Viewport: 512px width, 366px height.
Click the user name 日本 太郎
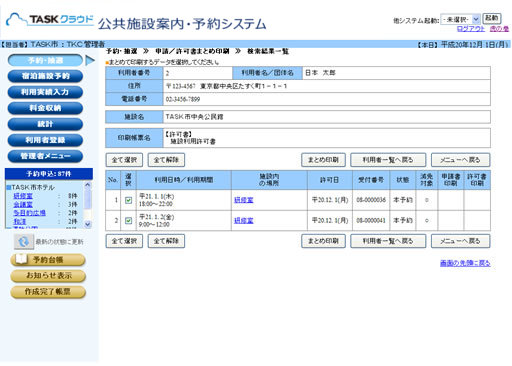pos(320,73)
